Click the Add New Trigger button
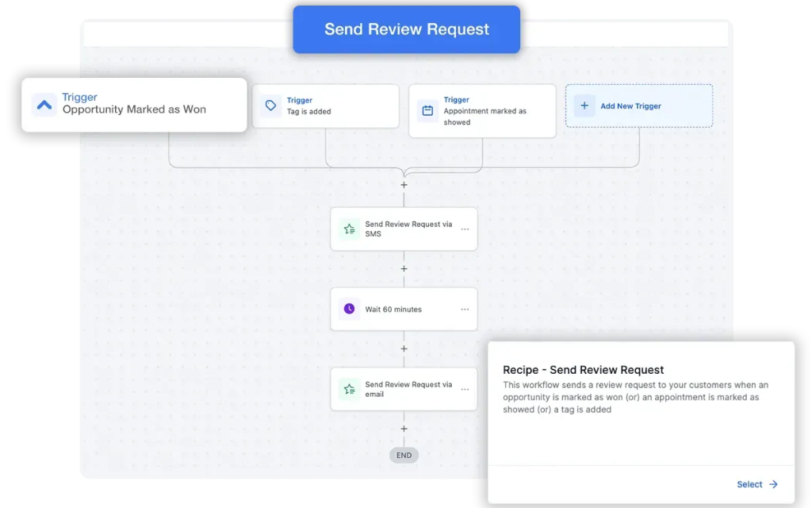812x508 pixels. pos(639,106)
